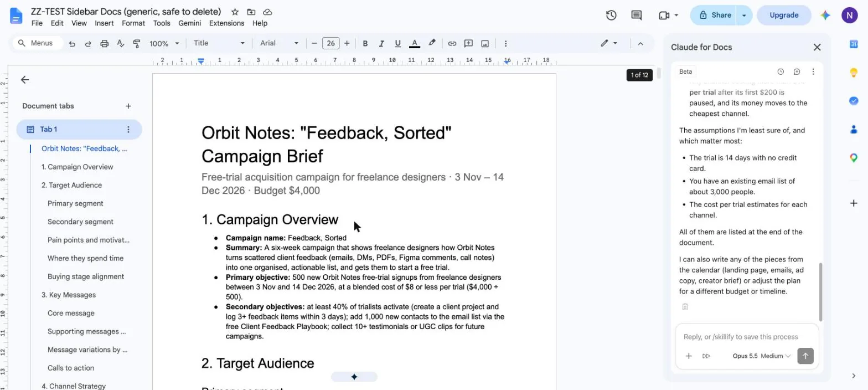Hide the side panel chevron
The height and width of the screenshot is (390, 868).
(854, 376)
